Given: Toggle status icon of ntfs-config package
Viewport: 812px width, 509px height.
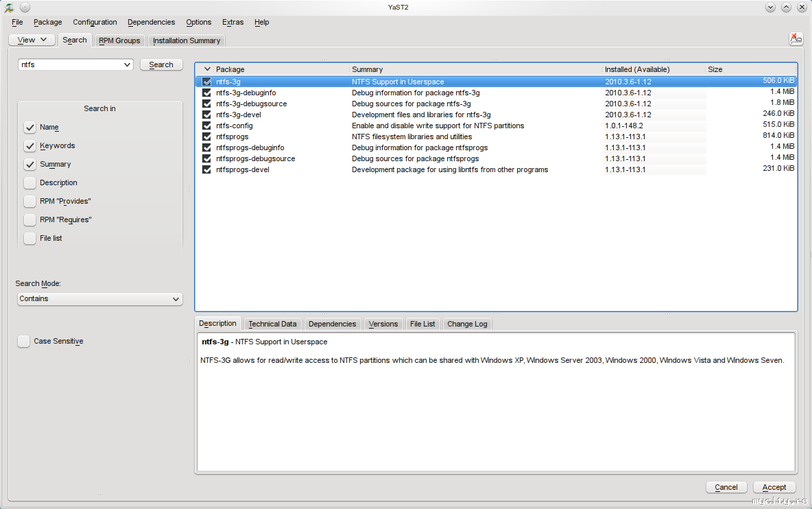Looking at the screenshot, I should tap(206, 126).
